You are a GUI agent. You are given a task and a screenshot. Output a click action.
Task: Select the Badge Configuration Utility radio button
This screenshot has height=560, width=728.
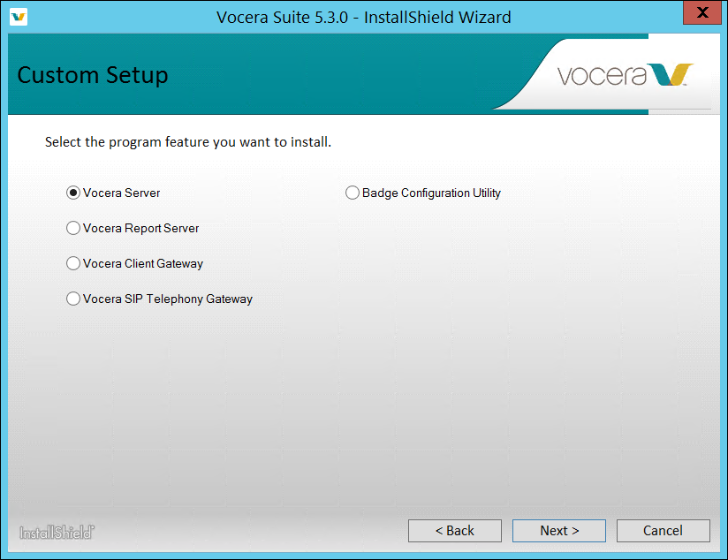pos(353,193)
